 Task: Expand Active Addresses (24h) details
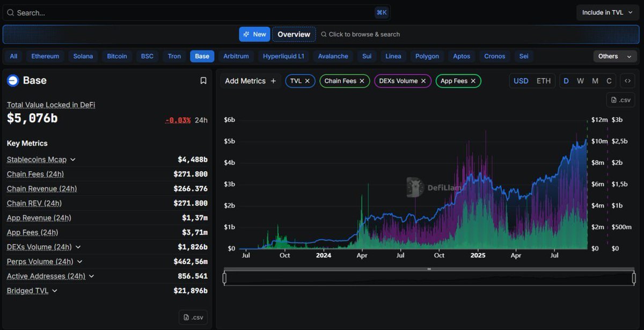91,276
